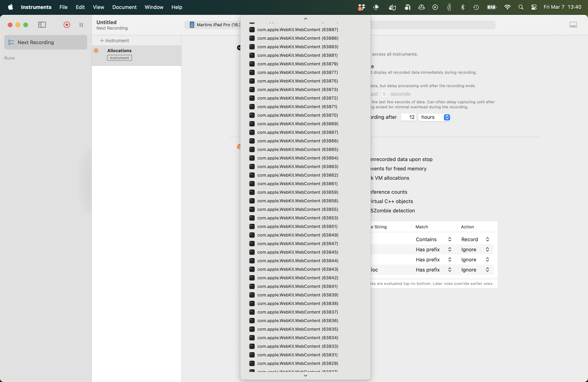Viewport: 588px width, 382px height.
Task: Select com.apple.WebKit.WebContent (63887)
Action: [x=305, y=30]
